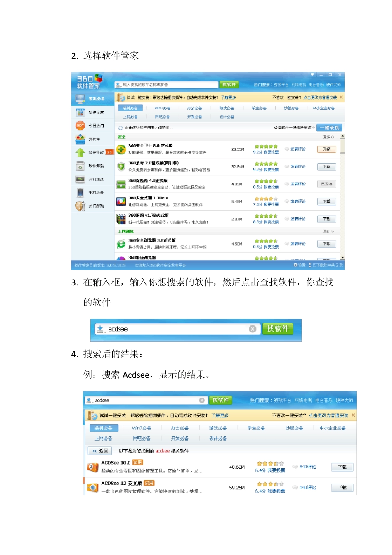
Task: Click 了解更多 link in main window
Action: pyautogui.click(x=228, y=97)
